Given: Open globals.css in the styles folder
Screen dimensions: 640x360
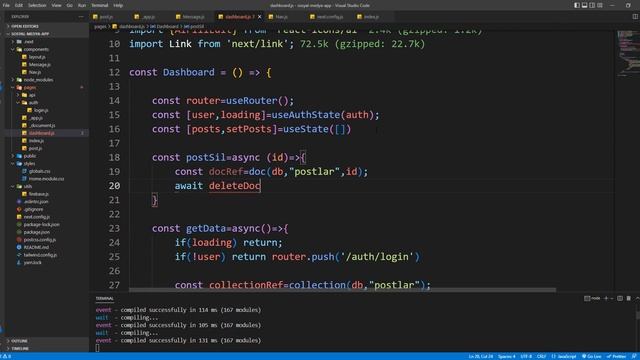Looking at the screenshot, I should (40, 171).
